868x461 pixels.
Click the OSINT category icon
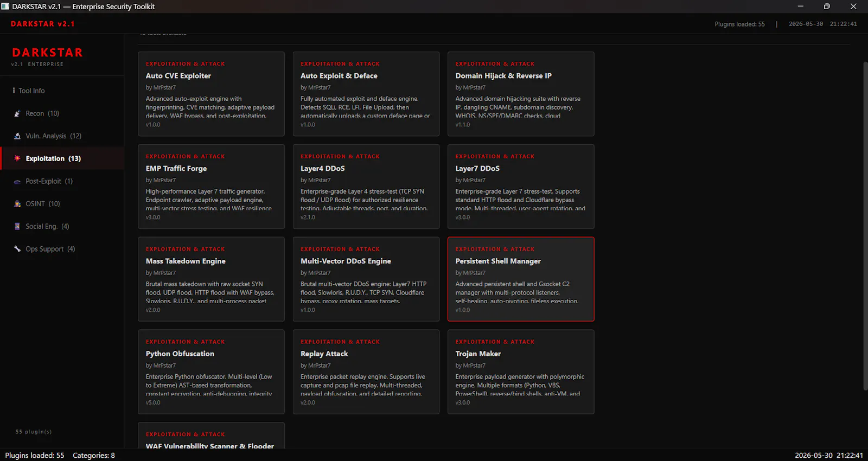(17, 204)
